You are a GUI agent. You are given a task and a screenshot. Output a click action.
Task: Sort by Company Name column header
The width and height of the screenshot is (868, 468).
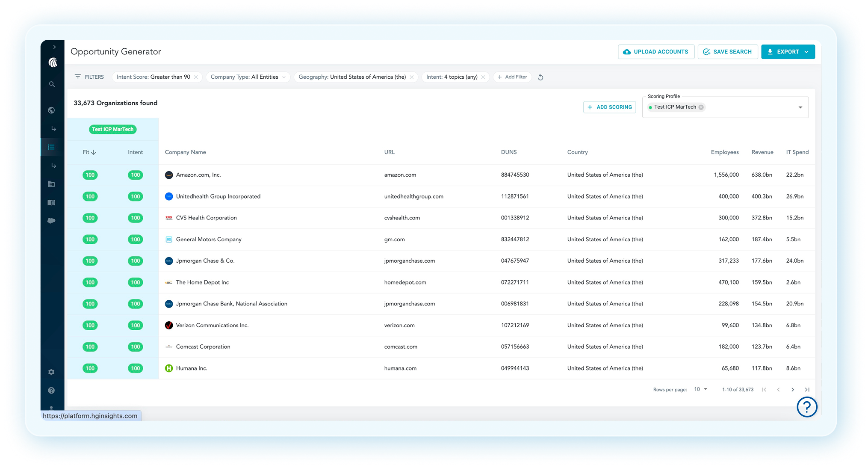(186, 152)
